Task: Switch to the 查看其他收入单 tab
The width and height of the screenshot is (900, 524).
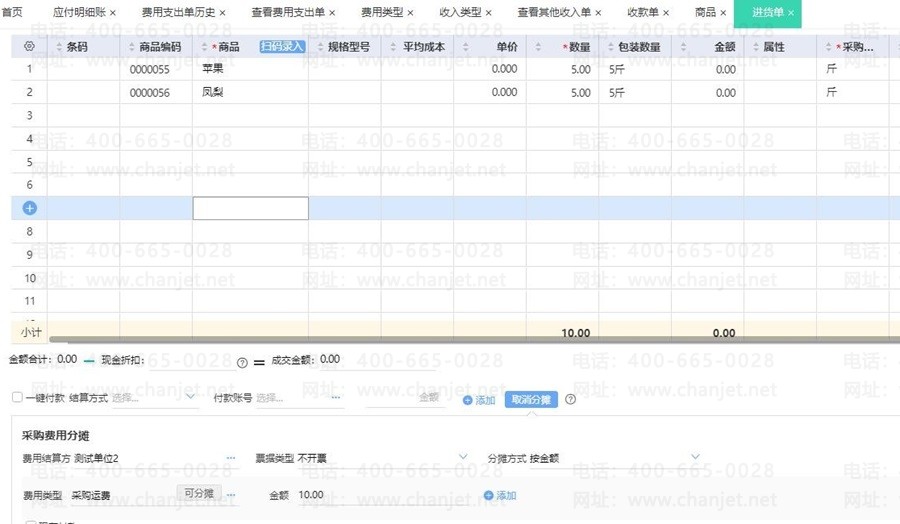Action: pyautogui.click(x=554, y=12)
